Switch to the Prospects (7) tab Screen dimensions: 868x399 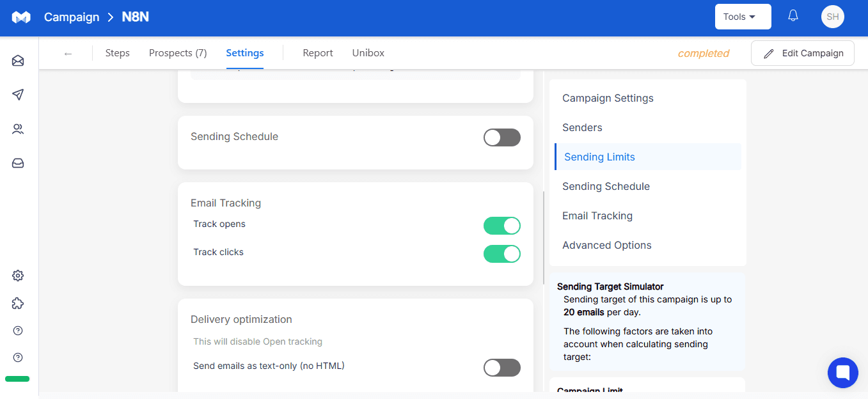[178, 53]
